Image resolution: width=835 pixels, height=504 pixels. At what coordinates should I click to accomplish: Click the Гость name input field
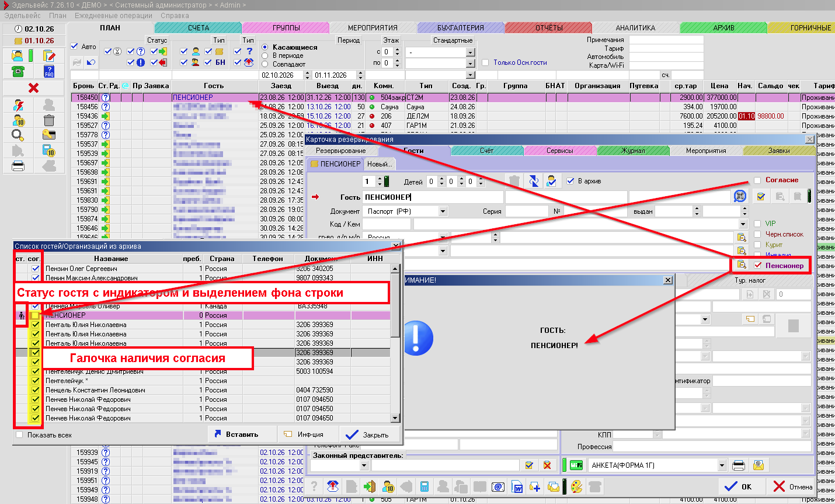pyautogui.click(x=433, y=197)
